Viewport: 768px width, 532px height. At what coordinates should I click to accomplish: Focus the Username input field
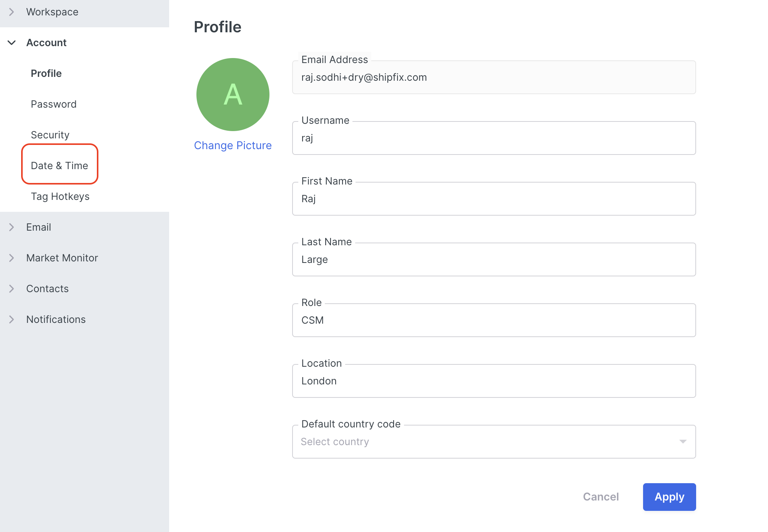pos(494,138)
